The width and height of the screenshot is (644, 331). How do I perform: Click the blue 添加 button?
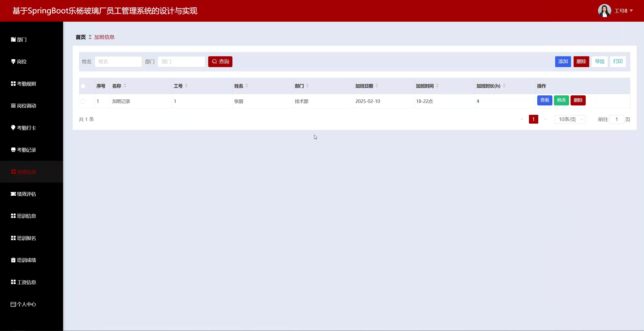(x=563, y=62)
